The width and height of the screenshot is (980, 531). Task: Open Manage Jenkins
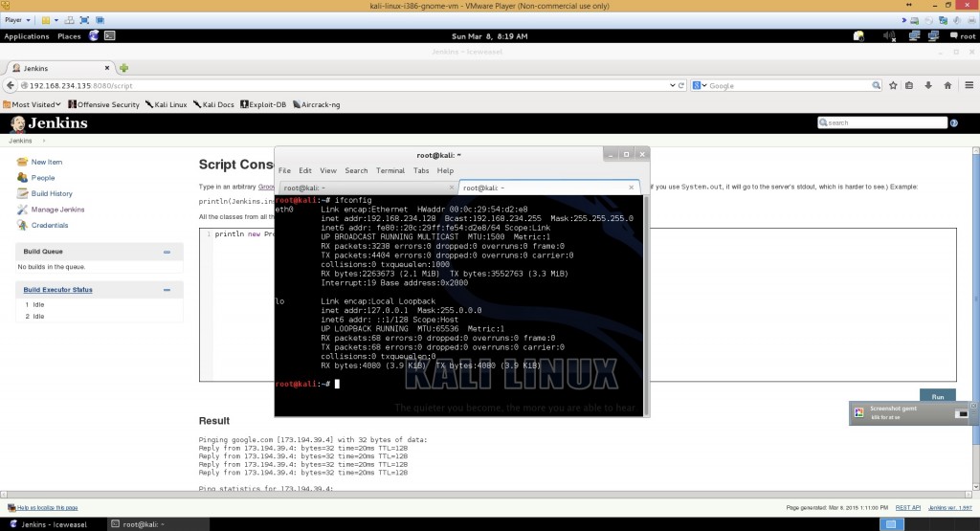coord(57,210)
